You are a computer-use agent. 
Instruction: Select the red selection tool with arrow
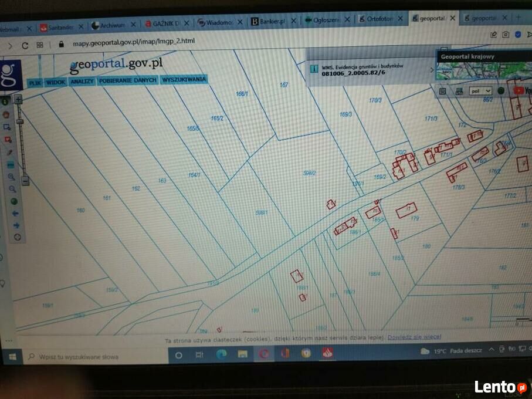click(8, 140)
